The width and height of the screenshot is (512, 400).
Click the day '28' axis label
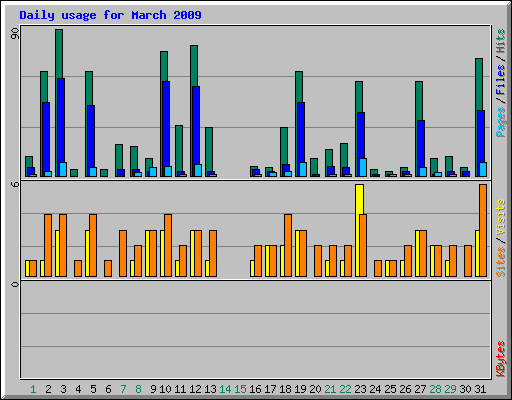435,389
